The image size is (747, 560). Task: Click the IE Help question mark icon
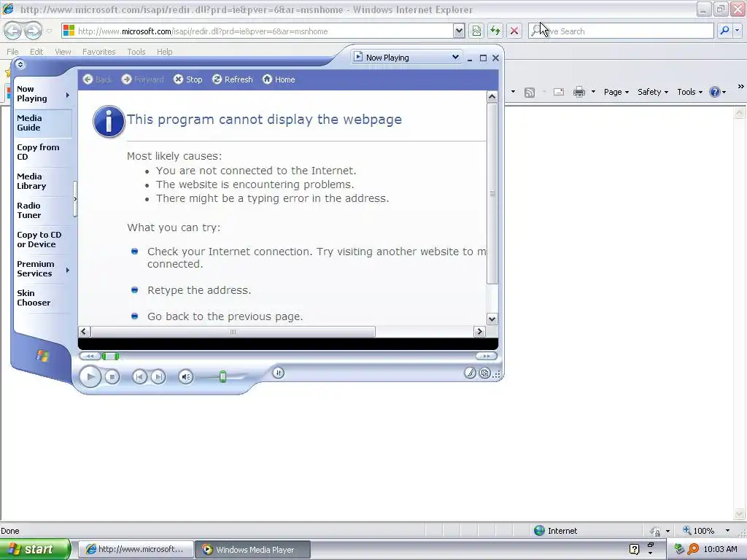point(715,92)
